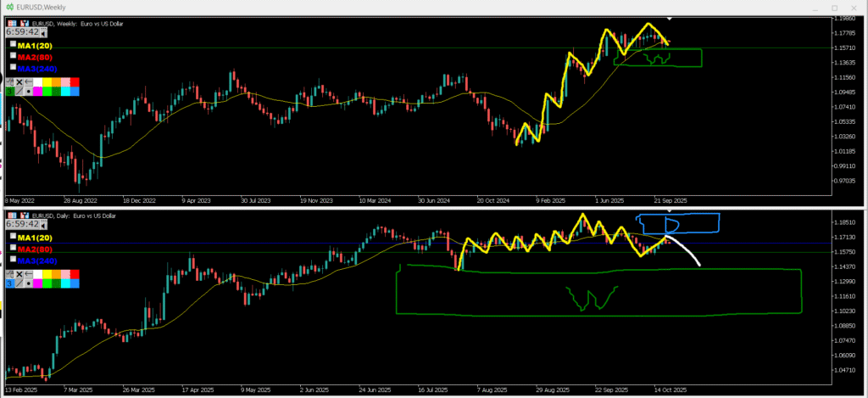Screen dimensions: 868x398
Task: Check MA1(20) box on the Daily chart
Action: (13, 236)
